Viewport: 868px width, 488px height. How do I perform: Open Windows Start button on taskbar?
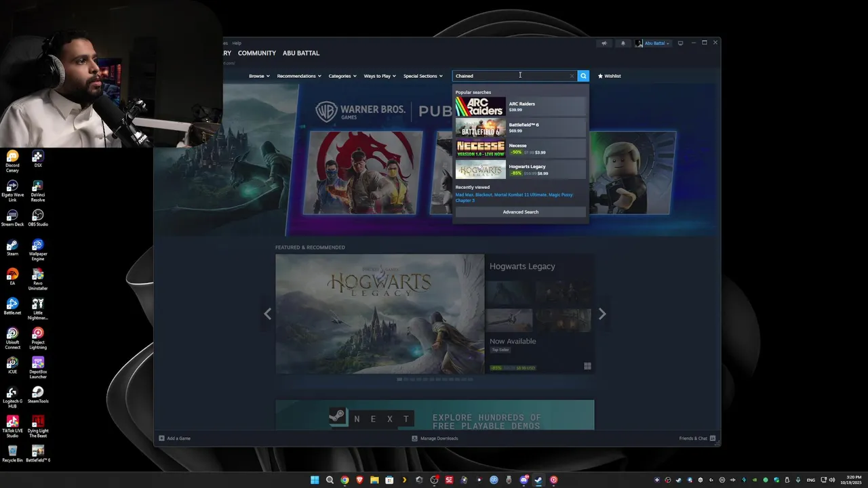point(315,480)
